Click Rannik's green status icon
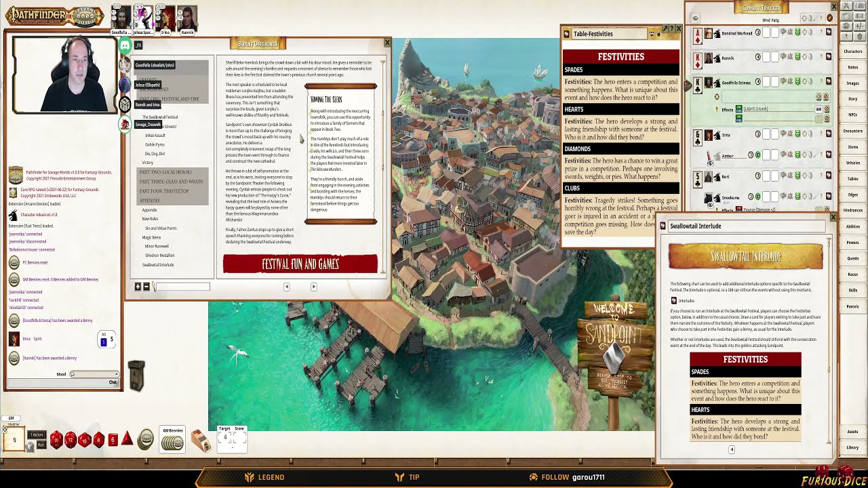The width and height of the screenshot is (868, 488). 799,57
